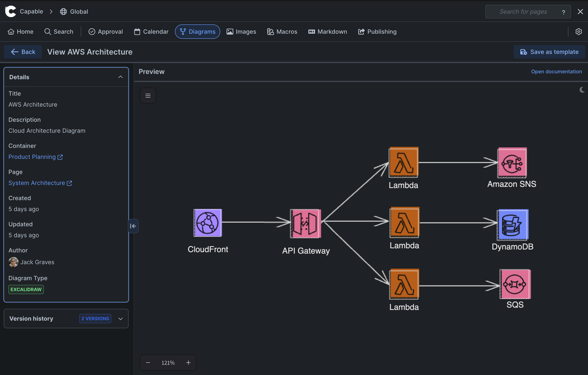The image size is (588, 375).
Task: Switch to the Macros tab
Action: coord(282,31)
